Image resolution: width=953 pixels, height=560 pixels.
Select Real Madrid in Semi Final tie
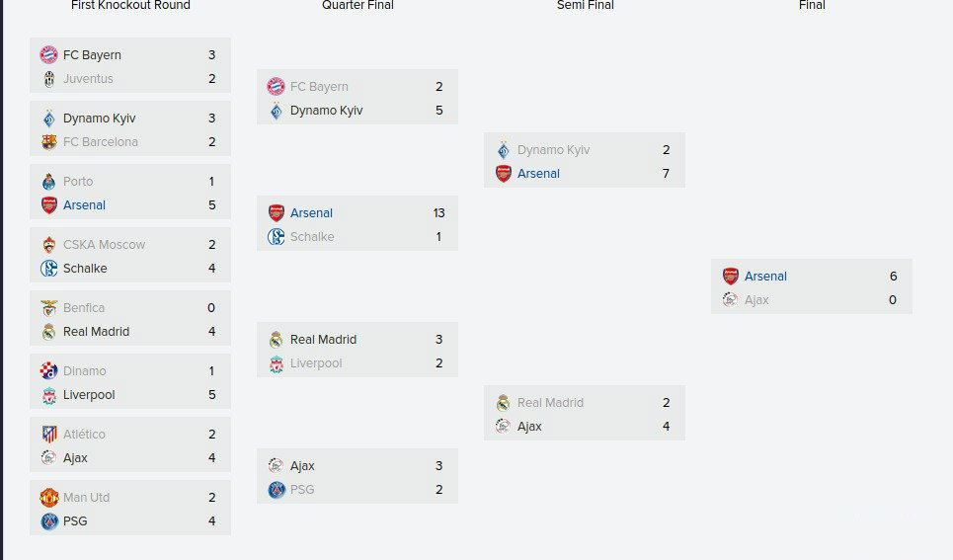point(550,403)
